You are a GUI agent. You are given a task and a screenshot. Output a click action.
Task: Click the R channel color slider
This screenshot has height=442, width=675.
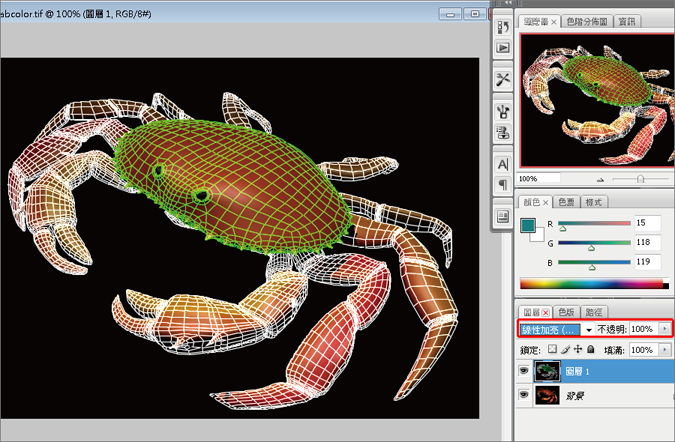click(x=594, y=223)
